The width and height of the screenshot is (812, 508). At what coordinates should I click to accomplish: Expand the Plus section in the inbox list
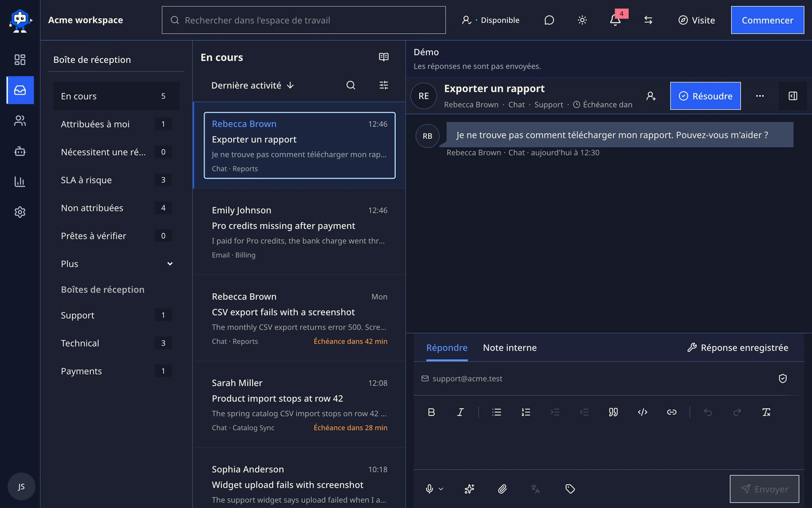click(116, 264)
